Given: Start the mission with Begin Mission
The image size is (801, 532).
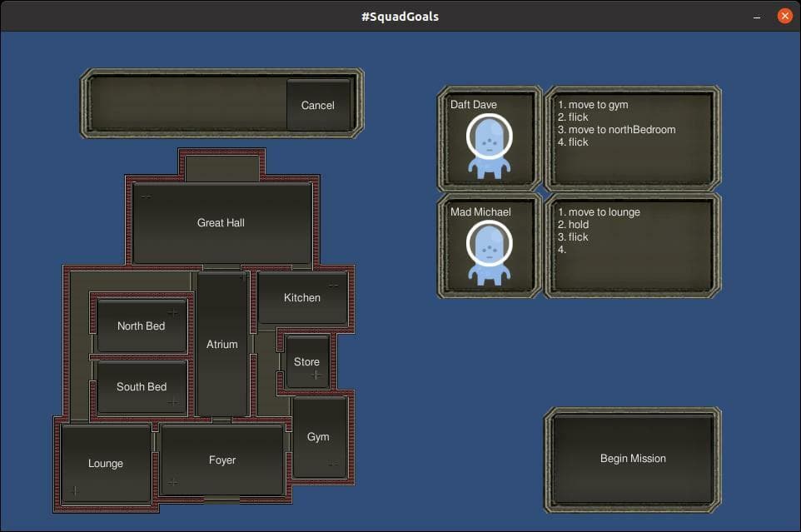Looking at the screenshot, I should (x=633, y=459).
